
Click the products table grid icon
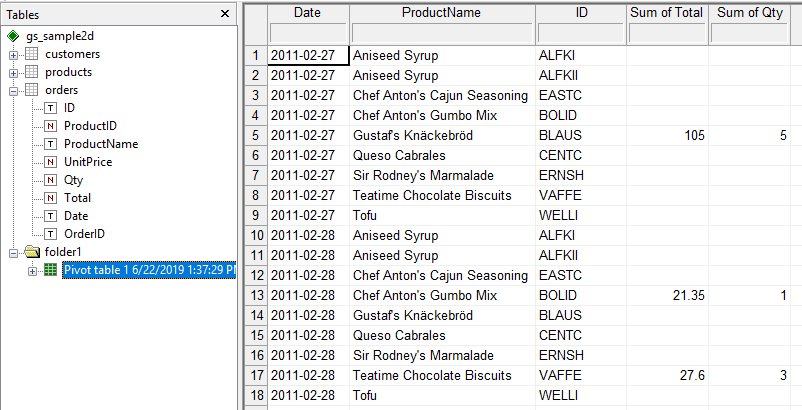(31, 72)
